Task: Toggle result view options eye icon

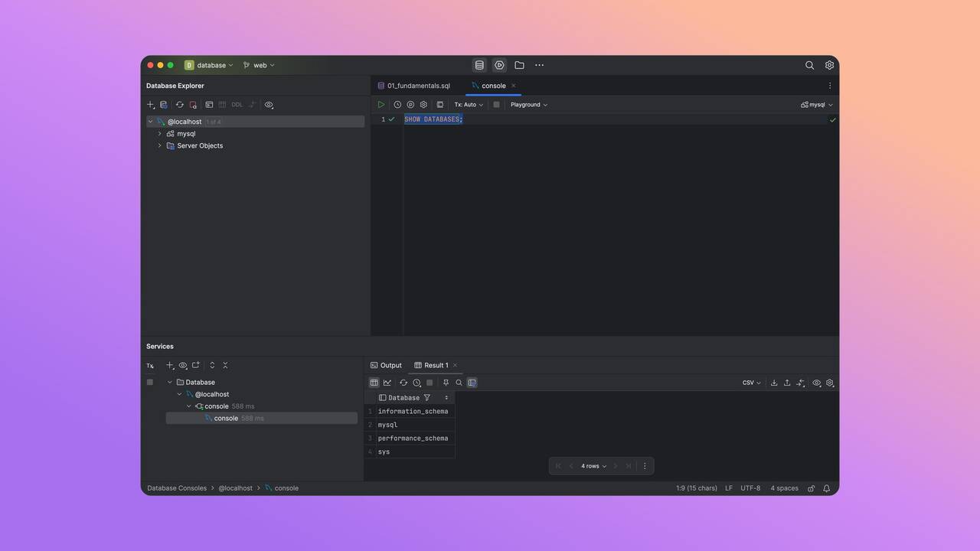Action: pos(816,383)
